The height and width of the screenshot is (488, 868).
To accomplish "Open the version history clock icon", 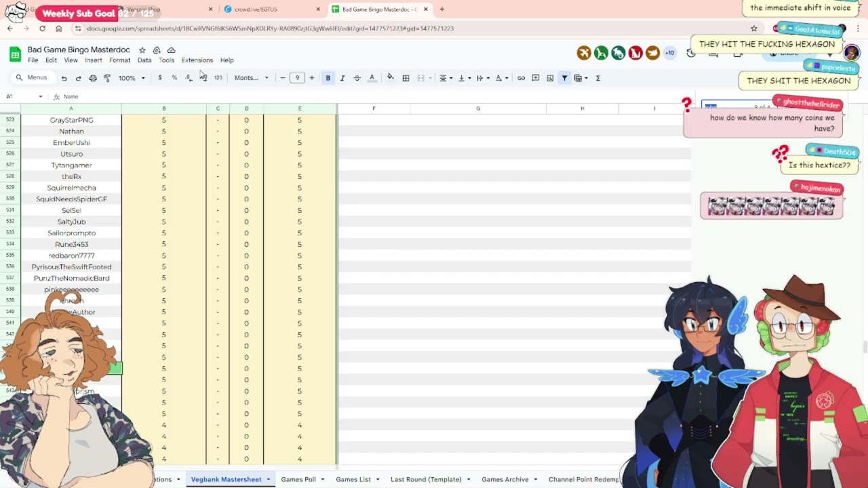I will click(x=691, y=53).
